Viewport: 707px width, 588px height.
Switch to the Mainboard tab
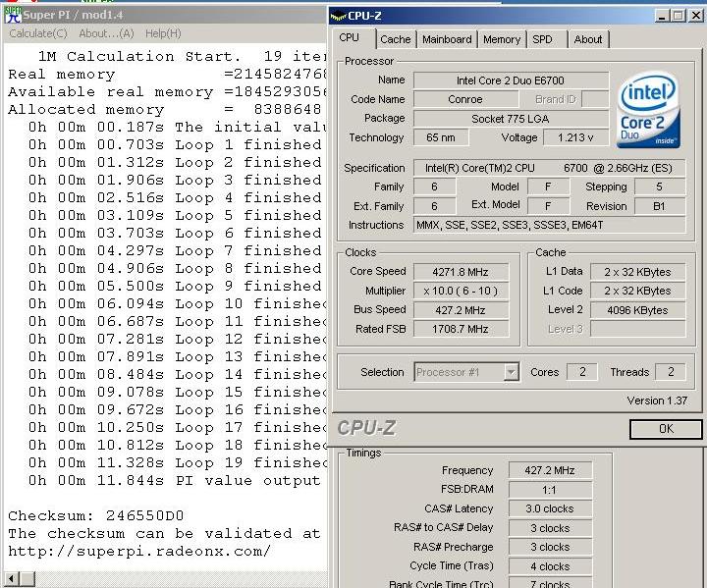coord(447,39)
